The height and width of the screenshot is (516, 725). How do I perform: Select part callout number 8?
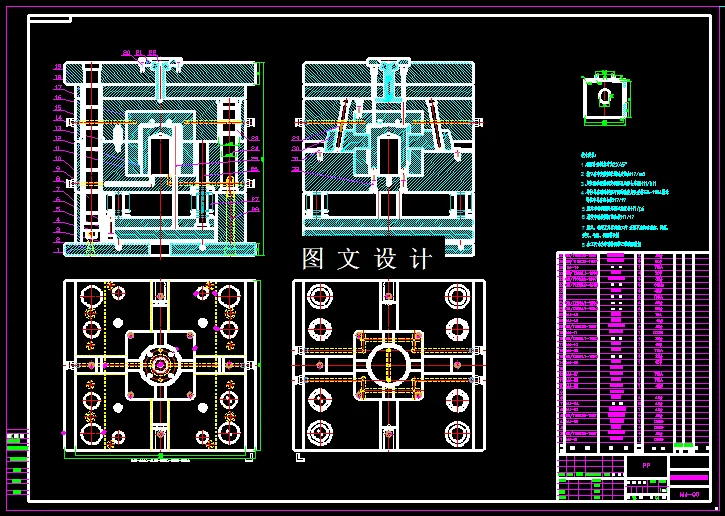pos(58,179)
